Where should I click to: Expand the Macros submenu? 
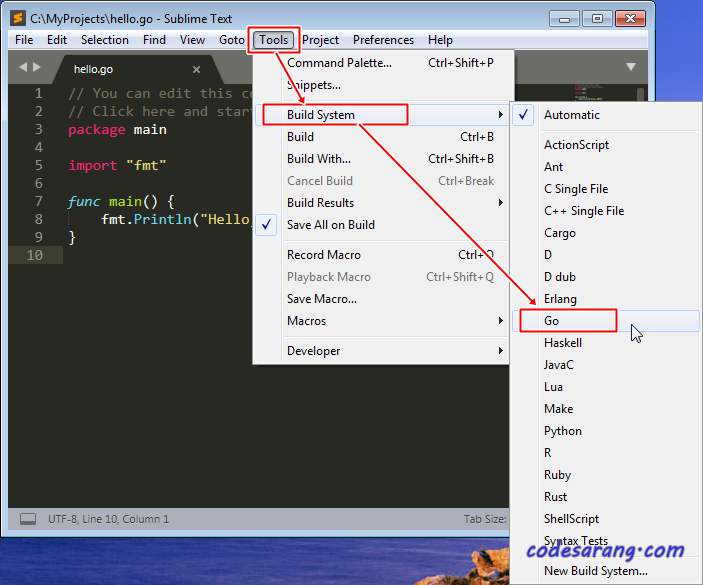click(382, 321)
